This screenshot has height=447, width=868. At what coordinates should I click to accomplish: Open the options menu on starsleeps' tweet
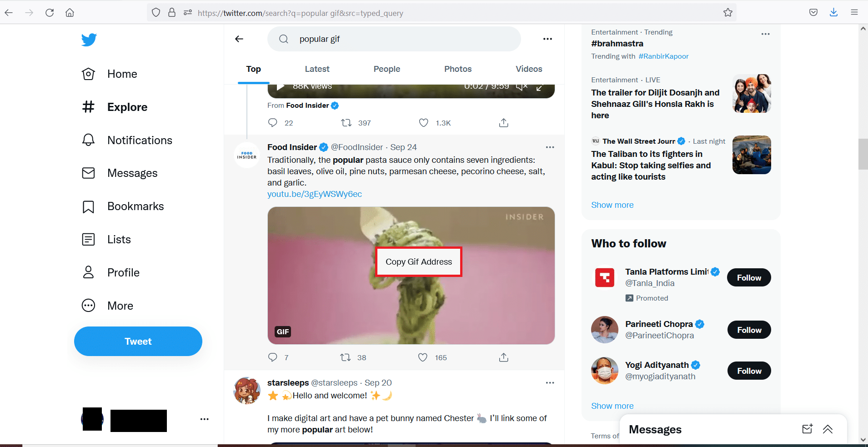click(550, 382)
